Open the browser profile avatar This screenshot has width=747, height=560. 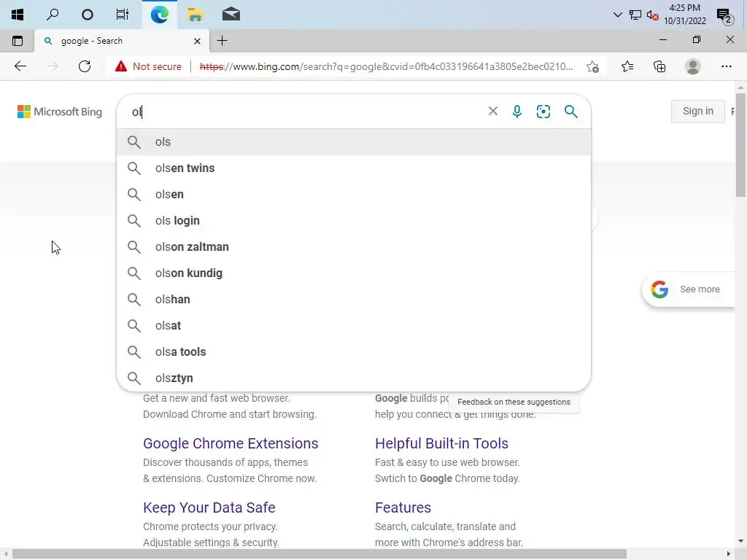coord(693,66)
